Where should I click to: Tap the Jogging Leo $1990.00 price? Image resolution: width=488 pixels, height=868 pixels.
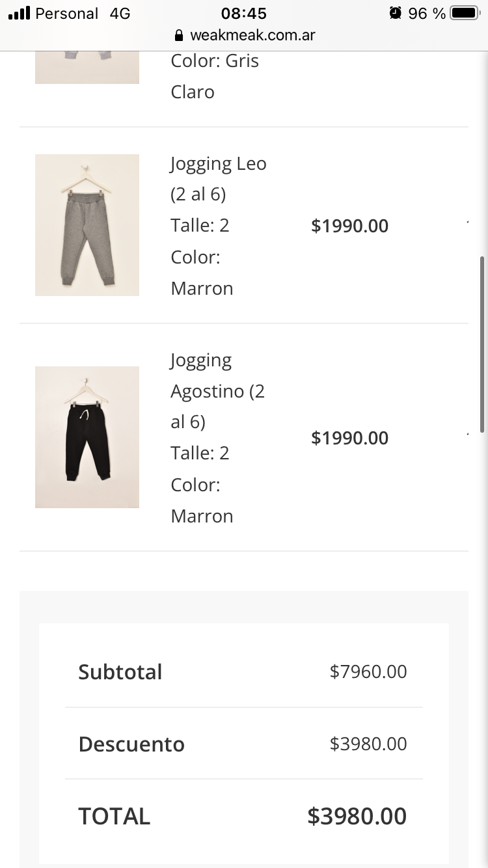[x=350, y=226]
